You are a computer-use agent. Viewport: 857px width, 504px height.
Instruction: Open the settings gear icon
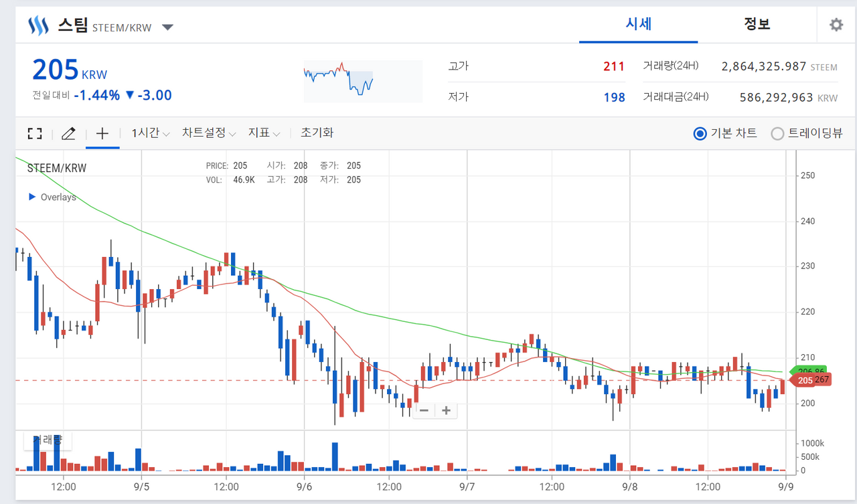[x=836, y=25]
